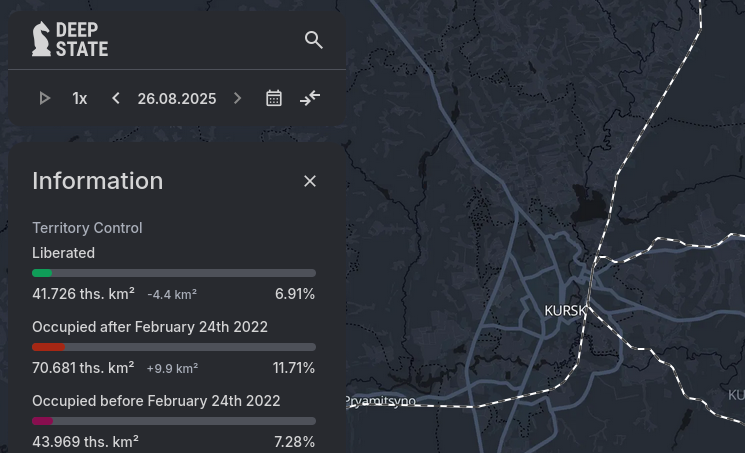The width and height of the screenshot is (745, 453).
Task: Select the +9.9 km² change value
Action: point(172,369)
